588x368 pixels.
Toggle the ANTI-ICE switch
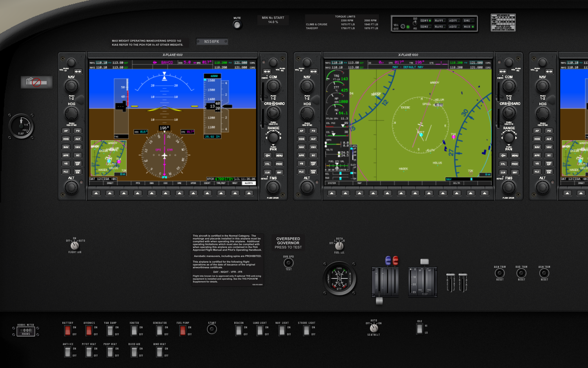pyautogui.click(x=68, y=352)
